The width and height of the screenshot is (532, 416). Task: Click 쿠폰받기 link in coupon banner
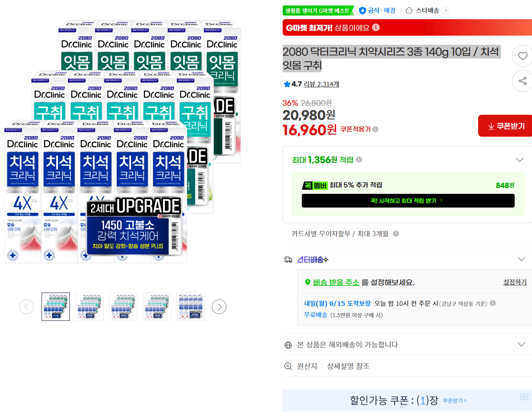coord(454,401)
